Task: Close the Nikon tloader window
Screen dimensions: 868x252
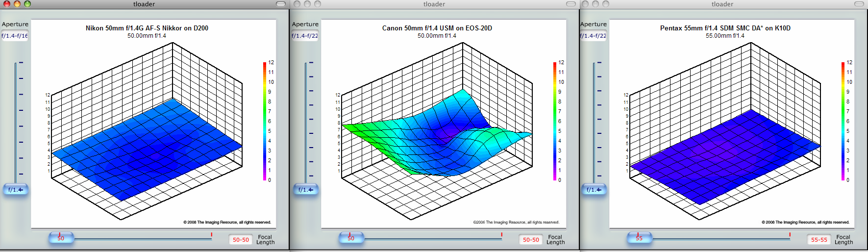Action: click(x=7, y=4)
